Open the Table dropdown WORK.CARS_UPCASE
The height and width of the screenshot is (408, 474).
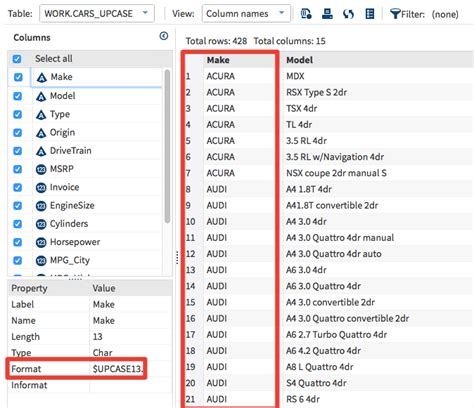pyautogui.click(x=97, y=14)
